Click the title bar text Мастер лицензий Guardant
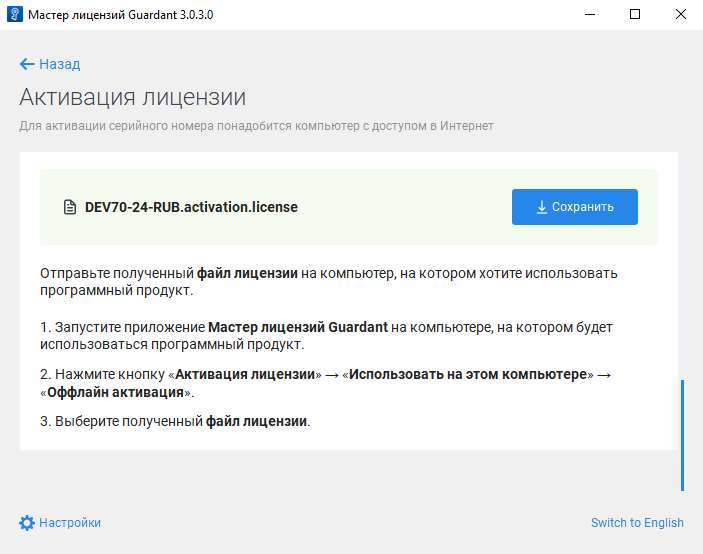Viewport: 703px width, 554px height. (x=120, y=15)
